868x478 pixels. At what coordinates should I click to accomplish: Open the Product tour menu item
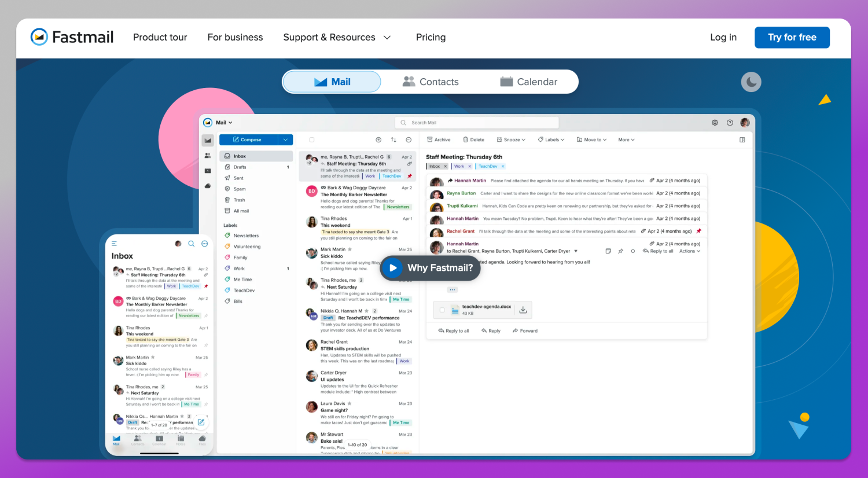160,37
